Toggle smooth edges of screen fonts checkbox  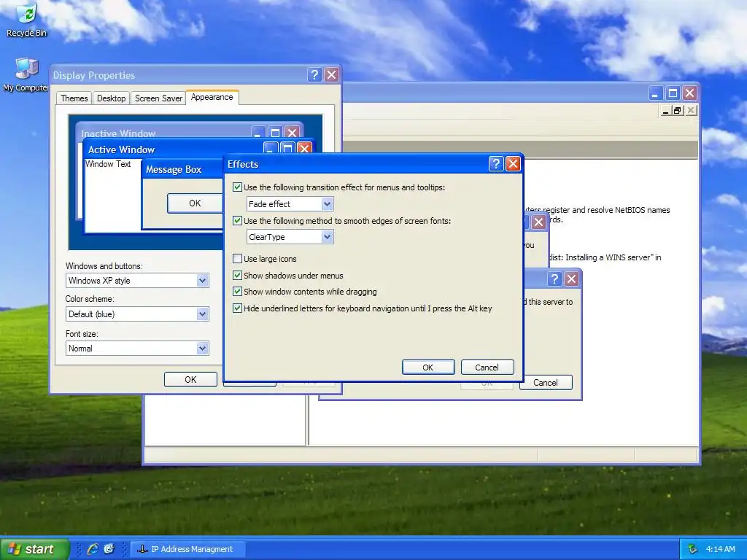tap(237, 220)
